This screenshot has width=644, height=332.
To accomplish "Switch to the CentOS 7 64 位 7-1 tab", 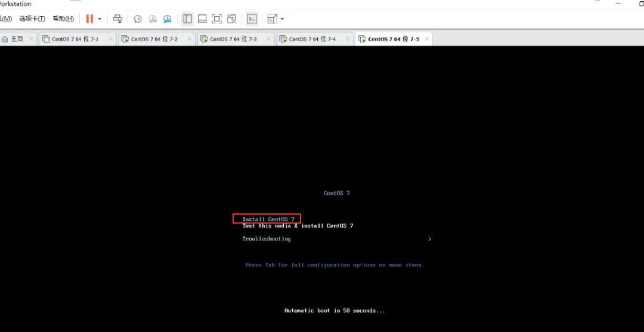I will click(76, 39).
